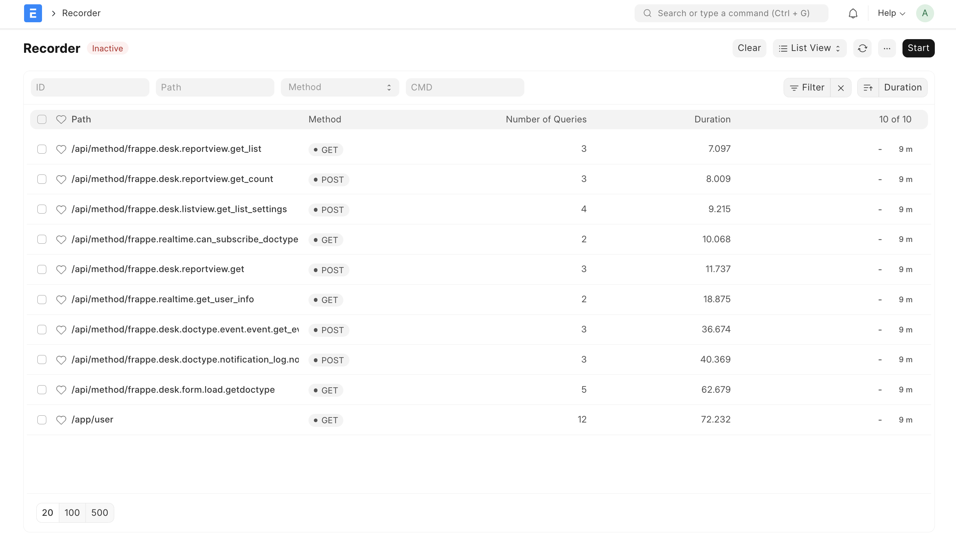Click Clear to remove recorded requests
Screen dimensions: 956x560
[749, 48]
